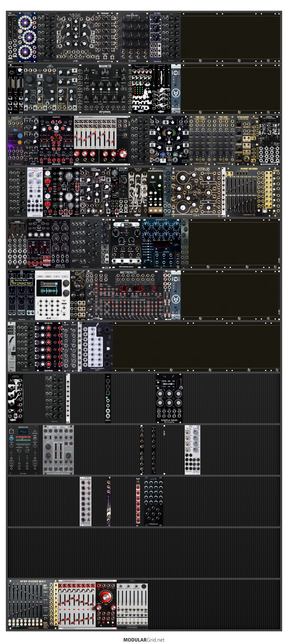Click the Multi-Delay Processor red Delay Time knob
The height and width of the screenshot is (644, 288).
coord(122,154)
